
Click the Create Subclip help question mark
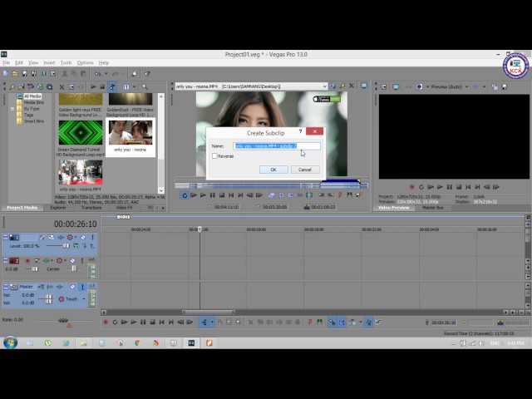(300, 131)
